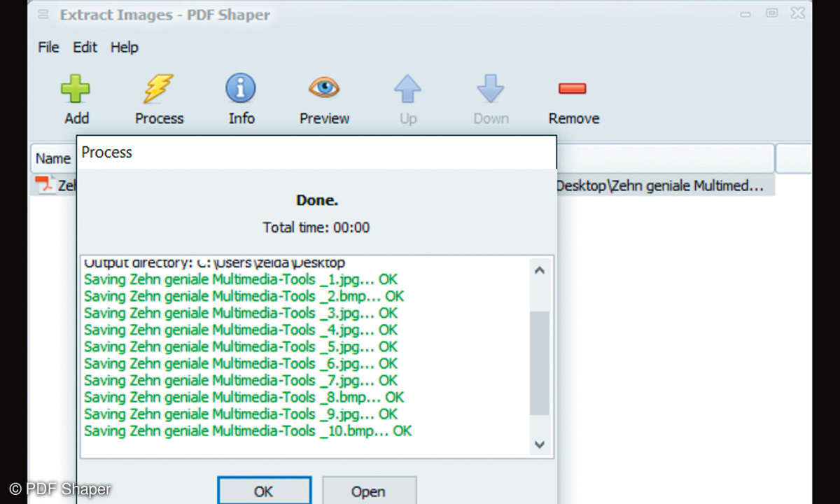Screen dimensions: 840x504
Task: Click the red Remove icon
Action: pos(573,88)
